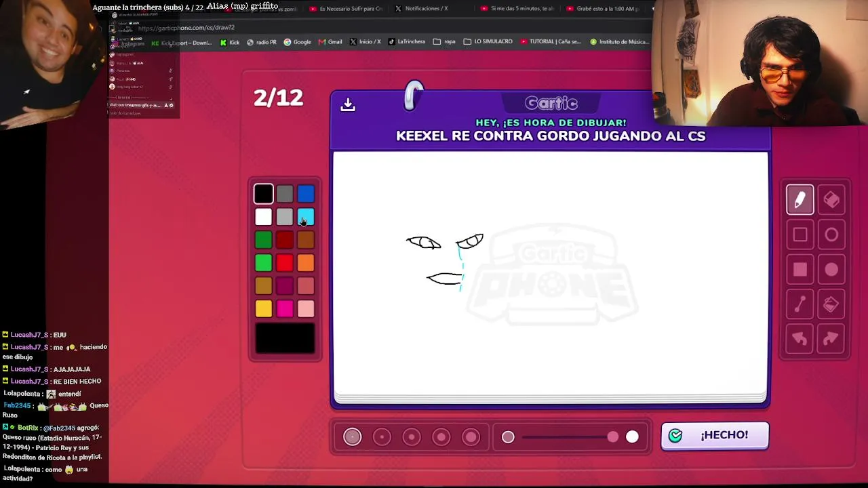Pick the ochre gold-brown swatch

pyautogui.click(x=264, y=286)
